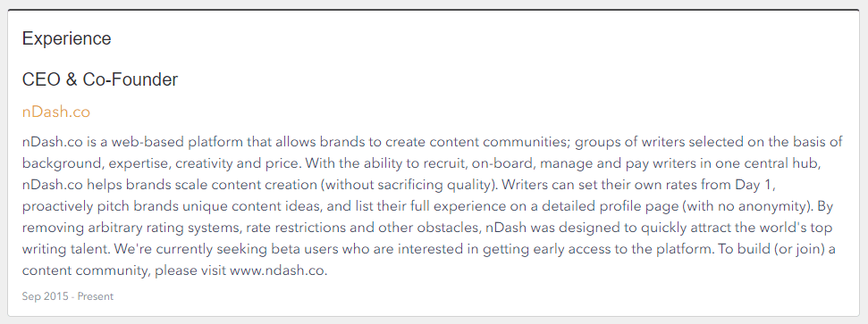Click the words 'writing talent' in paragraph
868x324 pixels.
point(66,250)
